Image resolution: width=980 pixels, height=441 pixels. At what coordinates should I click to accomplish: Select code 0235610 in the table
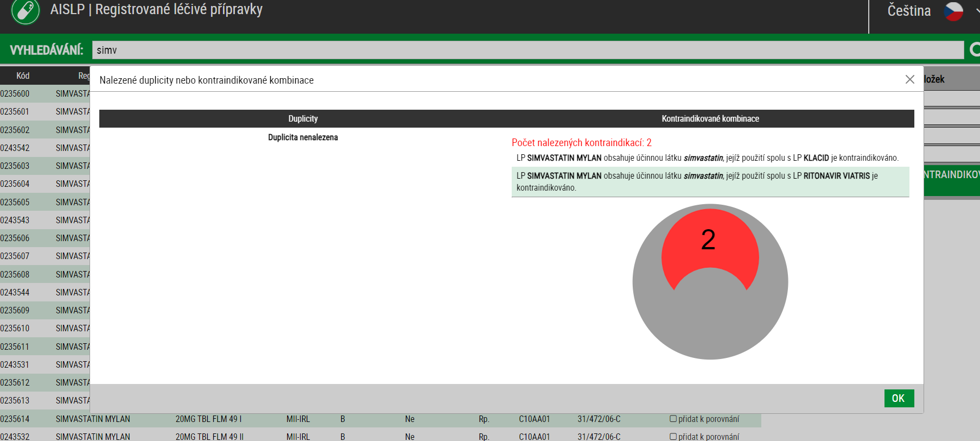(15, 328)
